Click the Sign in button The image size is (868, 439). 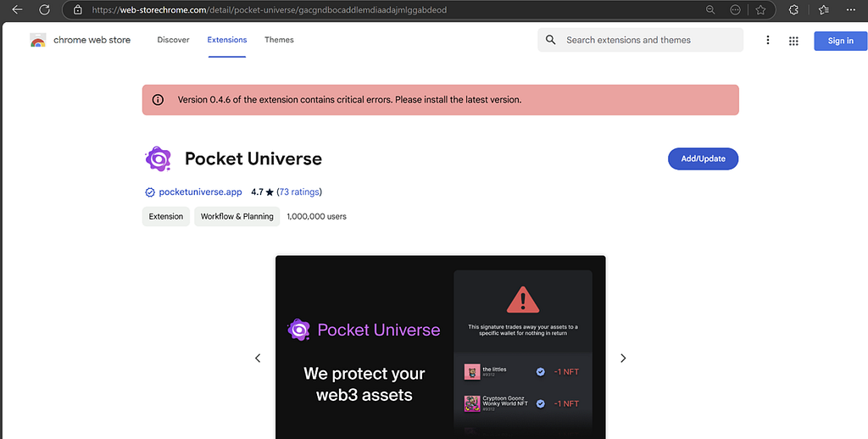tap(840, 41)
